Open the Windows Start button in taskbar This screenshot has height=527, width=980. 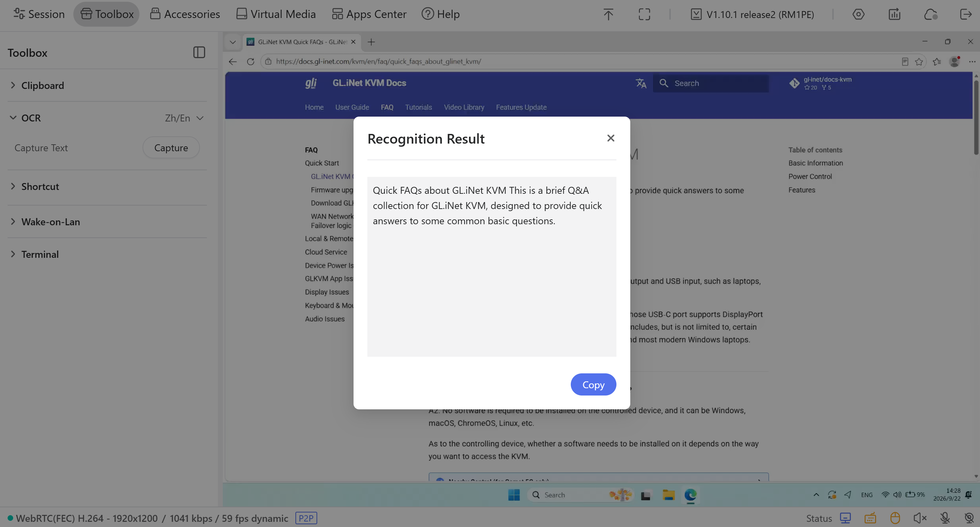514,495
